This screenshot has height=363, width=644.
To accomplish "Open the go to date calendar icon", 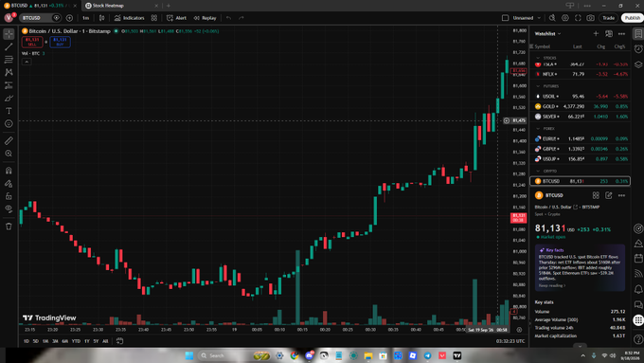I will [119, 341].
